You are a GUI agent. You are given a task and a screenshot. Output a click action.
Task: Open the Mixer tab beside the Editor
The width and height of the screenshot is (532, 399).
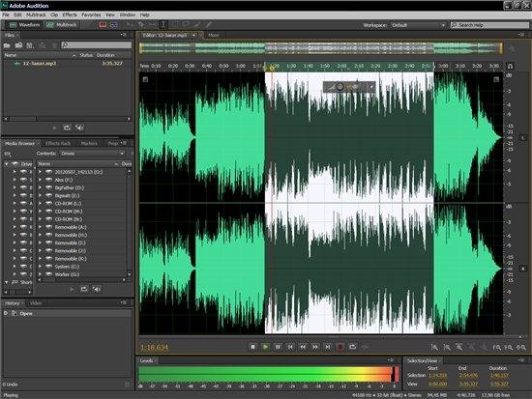tap(213, 35)
